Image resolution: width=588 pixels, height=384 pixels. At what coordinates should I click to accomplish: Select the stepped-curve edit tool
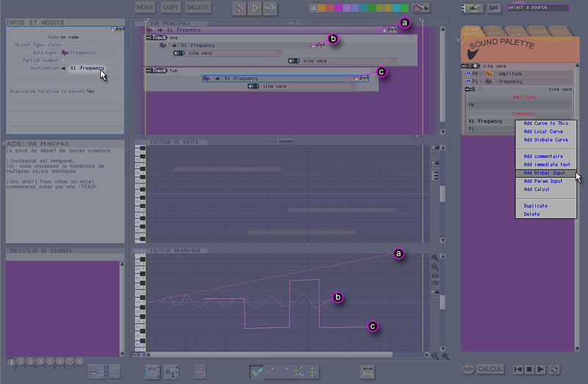pos(299,372)
